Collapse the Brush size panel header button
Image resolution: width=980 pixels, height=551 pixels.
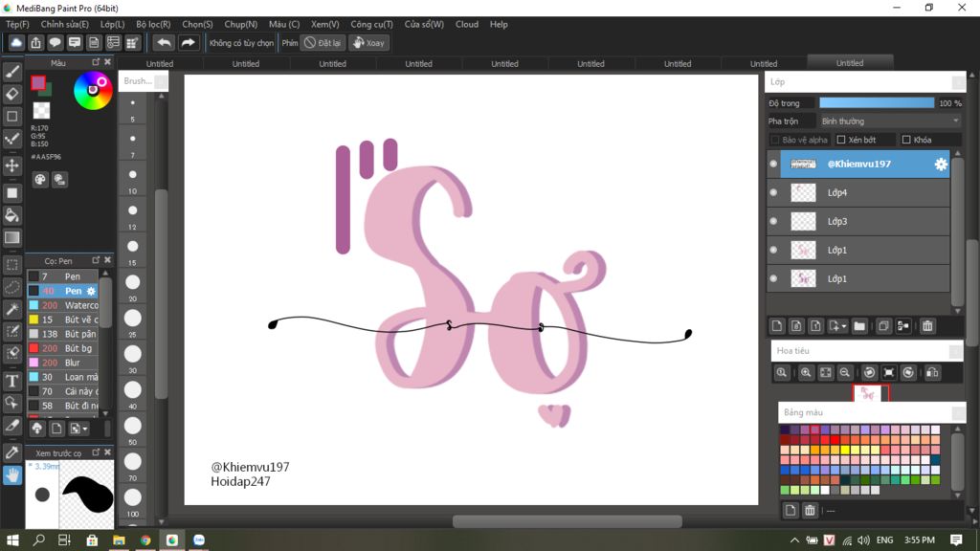coord(161,81)
